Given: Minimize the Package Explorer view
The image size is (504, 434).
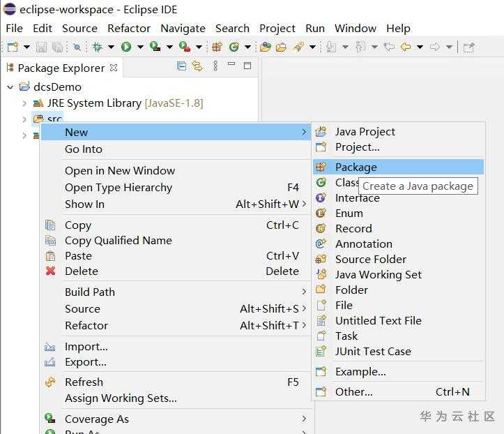Looking at the screenshot, I should point(231,64).
